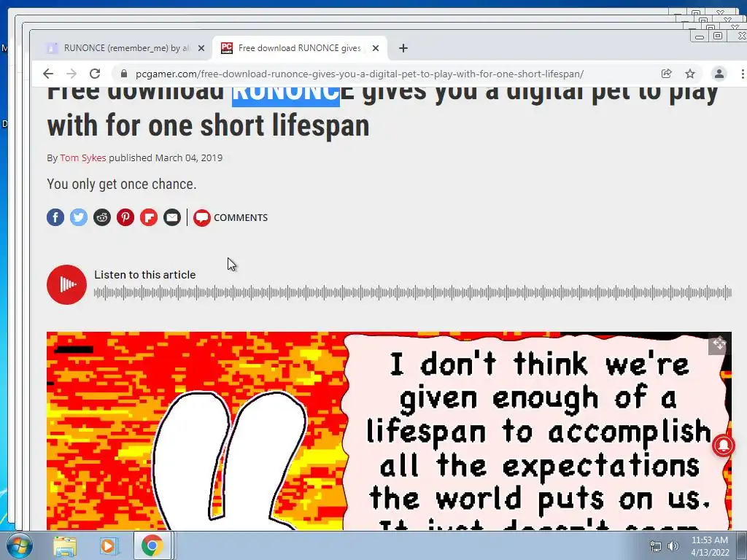
Task: Share article on Reddit
Action: [x=102, y=217]
